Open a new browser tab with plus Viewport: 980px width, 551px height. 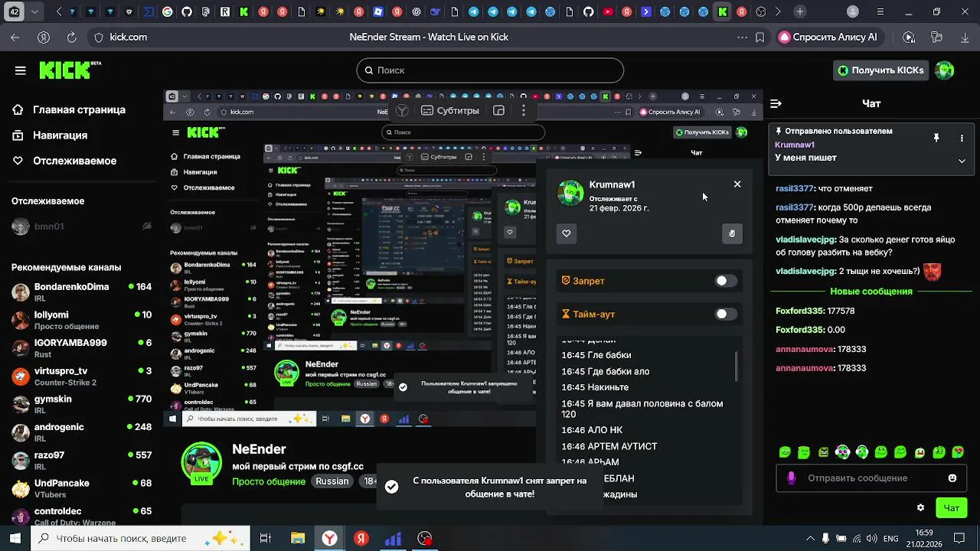point(799,11)
